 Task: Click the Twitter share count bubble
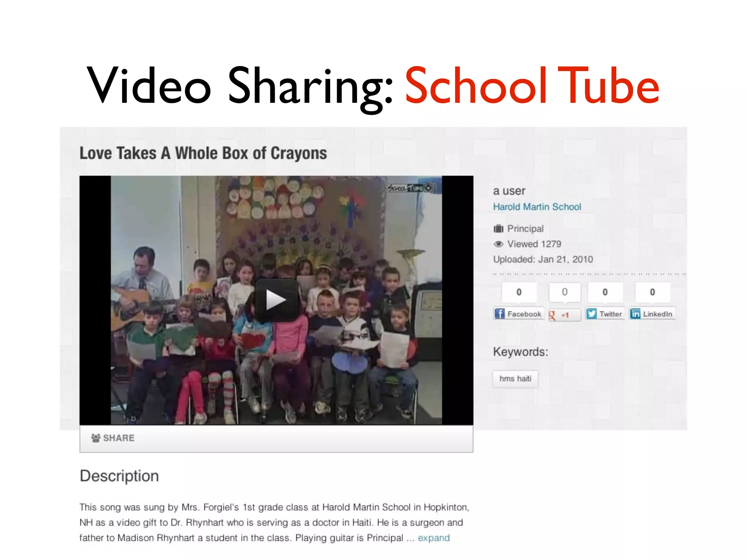(605, 292)
